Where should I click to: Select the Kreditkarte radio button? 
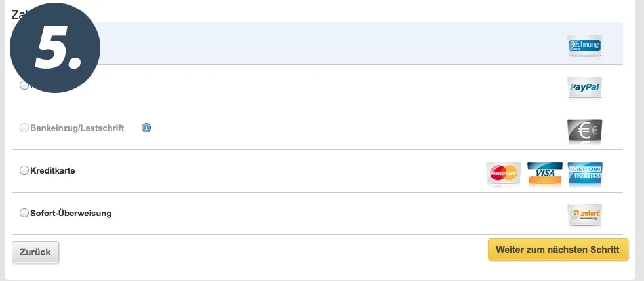tap(24, 170)
